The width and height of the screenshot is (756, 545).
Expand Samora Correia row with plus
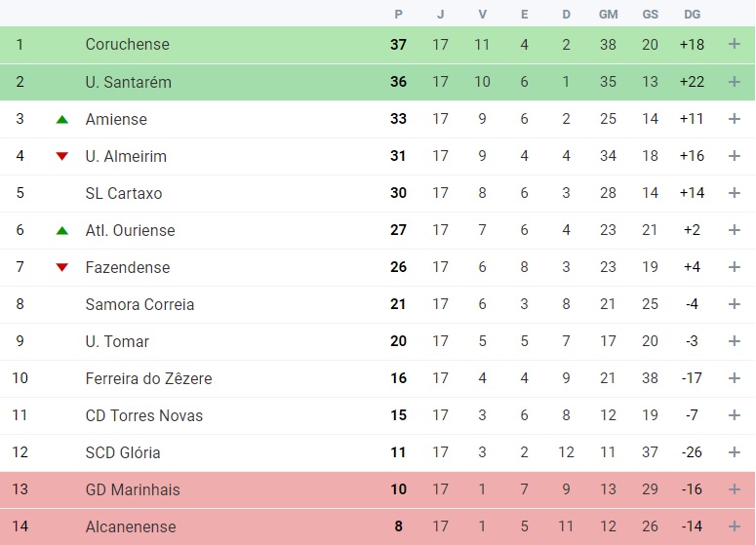734,304
